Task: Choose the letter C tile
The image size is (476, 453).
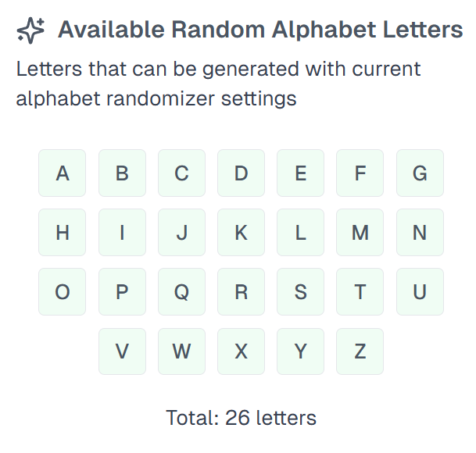Action: [181, 173]
